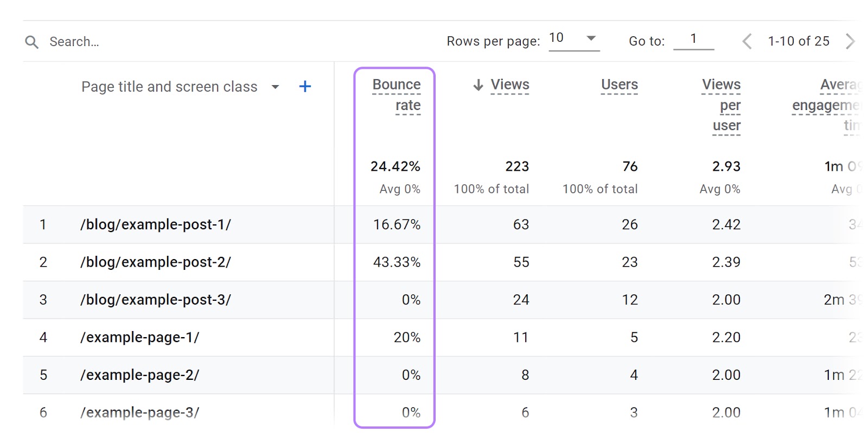
Task: Open the Rows per page selector showing 10
Action: 557,38
